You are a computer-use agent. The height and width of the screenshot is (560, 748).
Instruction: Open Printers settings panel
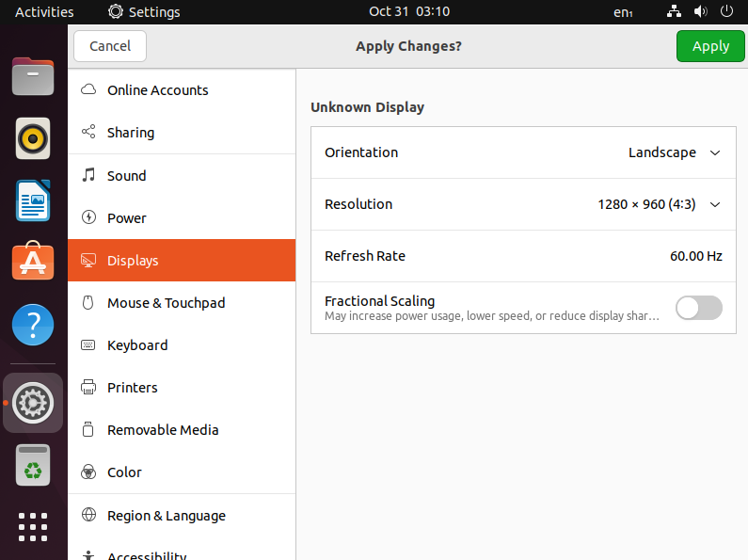pyautogui.click(x=182, y=388)
